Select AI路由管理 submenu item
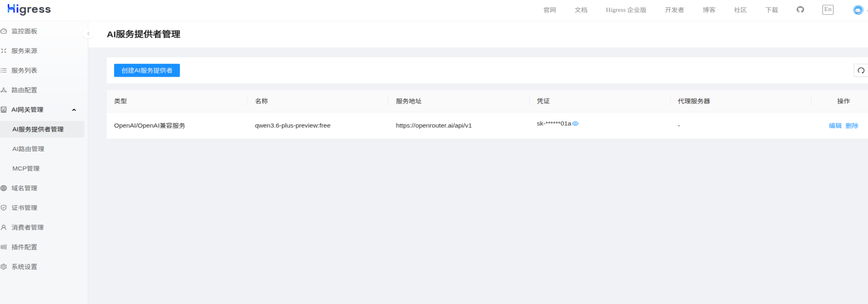Viewport: 868px width, 304px height. click(x=28, y=149)
